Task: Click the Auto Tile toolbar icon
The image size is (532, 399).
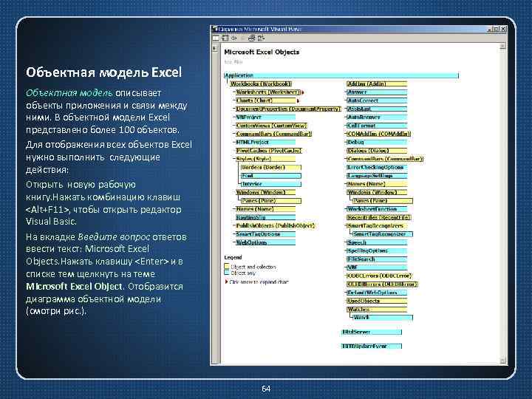Action: [216, 38]
